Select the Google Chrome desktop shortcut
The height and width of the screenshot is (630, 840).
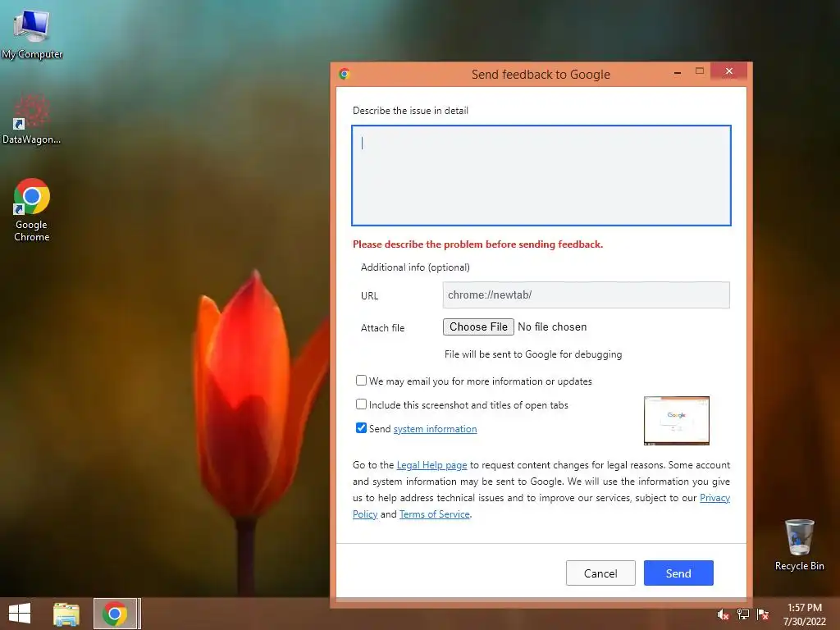pyautogui.click(x=32, y=210)
